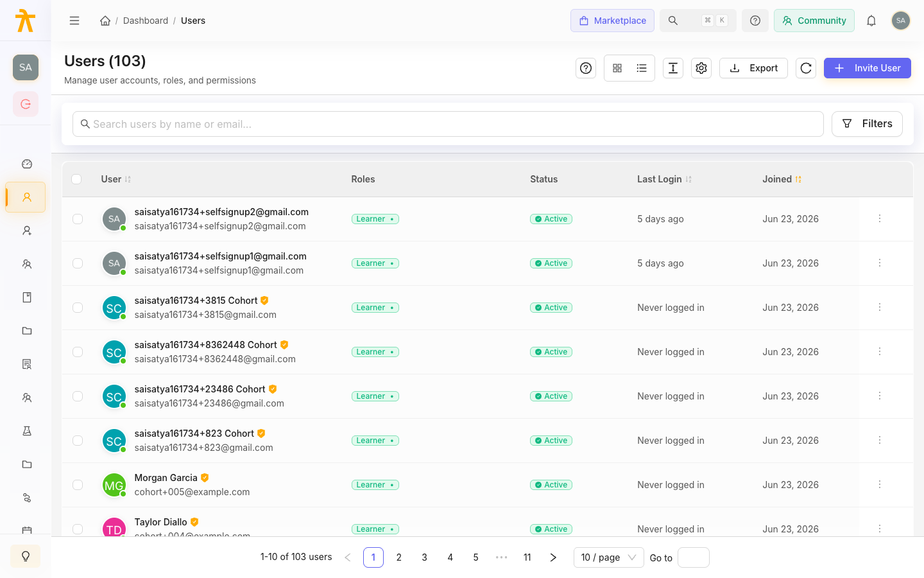This screenshot has height=578, width=924.
Task: Open Learner role tag for Morgan Garcia
Action: click(x=375, y=485)
